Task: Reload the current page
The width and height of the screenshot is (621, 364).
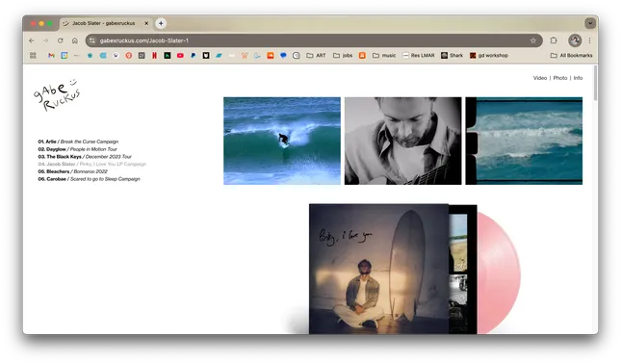Action: (x=61, y=40)
